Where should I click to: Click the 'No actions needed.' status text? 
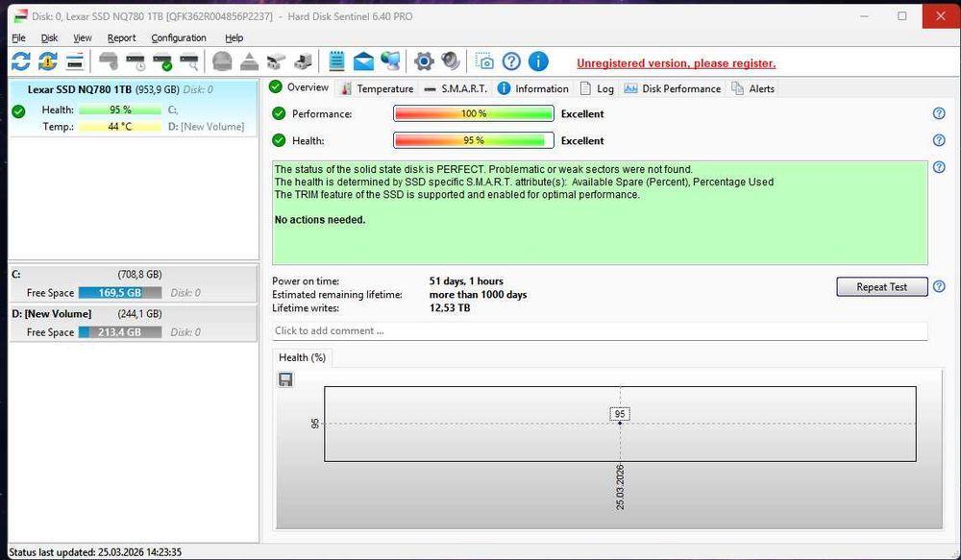[319, 220]
